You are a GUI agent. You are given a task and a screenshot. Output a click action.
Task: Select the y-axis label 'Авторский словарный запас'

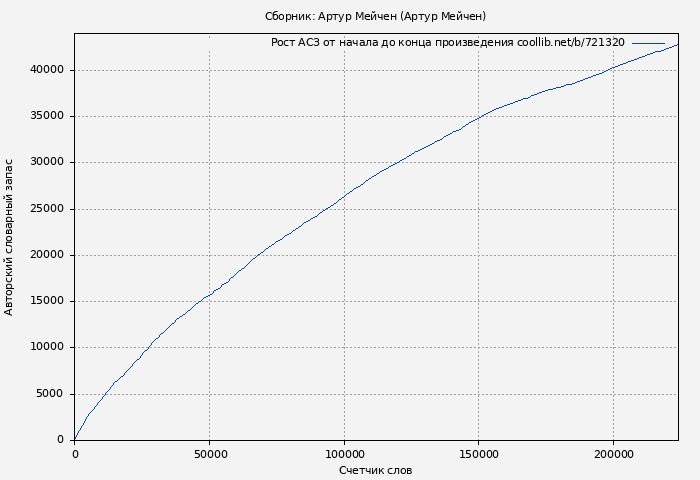tap(10, 237)
